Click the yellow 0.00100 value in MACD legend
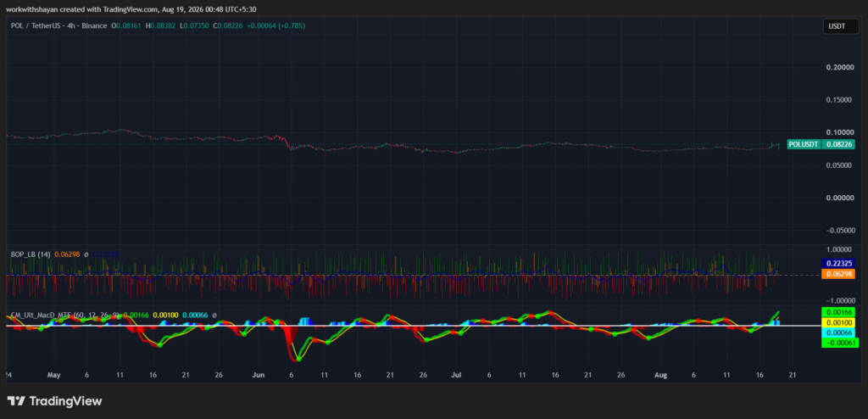 (164, 315)
